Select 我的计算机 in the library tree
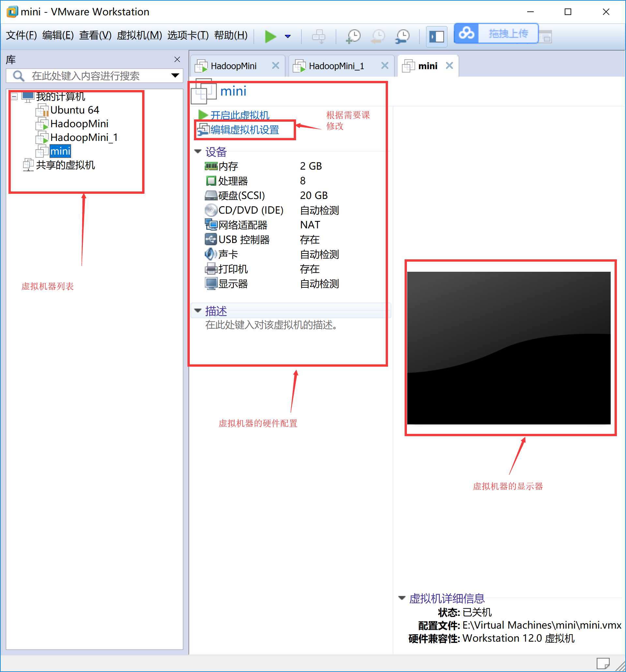 60,97
